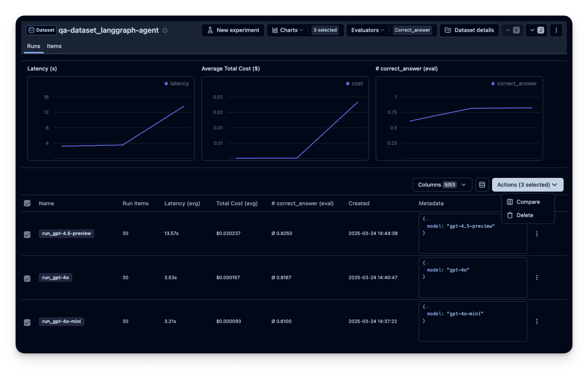Switch to the Items tab

[54, 46]
